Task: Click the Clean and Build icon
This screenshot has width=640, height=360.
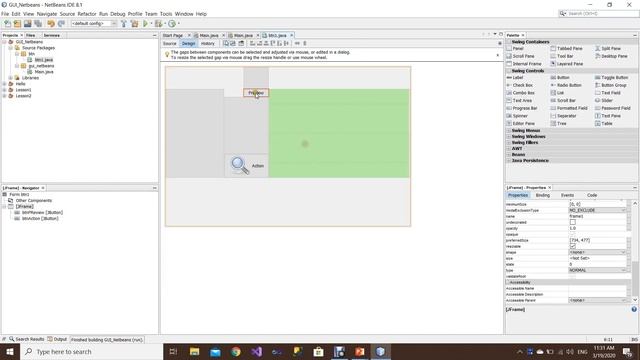Action: tap(134, 24)
